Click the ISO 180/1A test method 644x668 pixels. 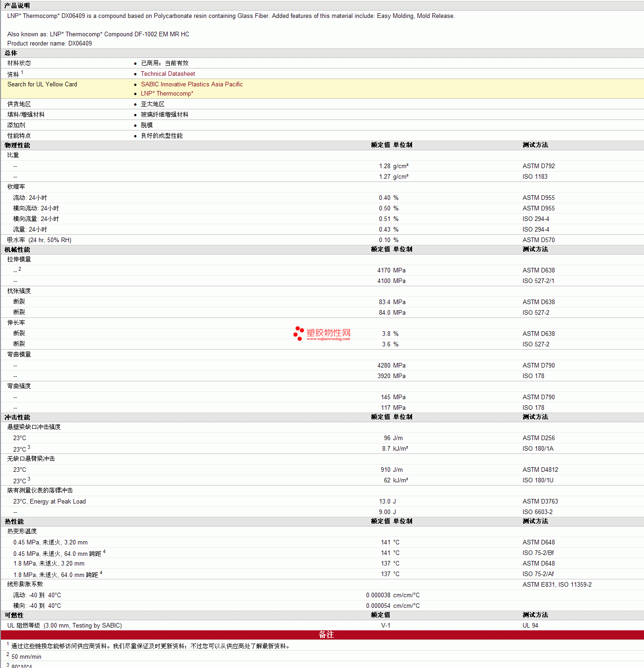pyautogui.click(x=538, y=448)
